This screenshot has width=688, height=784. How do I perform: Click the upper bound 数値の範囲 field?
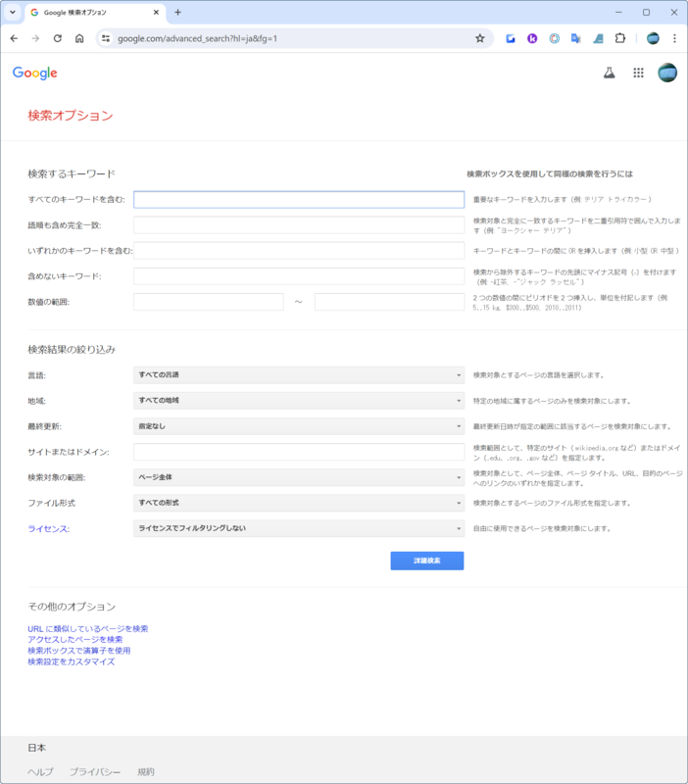click(389, 302)
